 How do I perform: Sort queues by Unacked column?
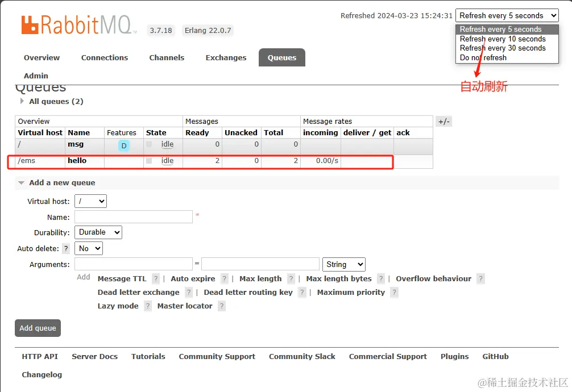(x=241, y=133)
